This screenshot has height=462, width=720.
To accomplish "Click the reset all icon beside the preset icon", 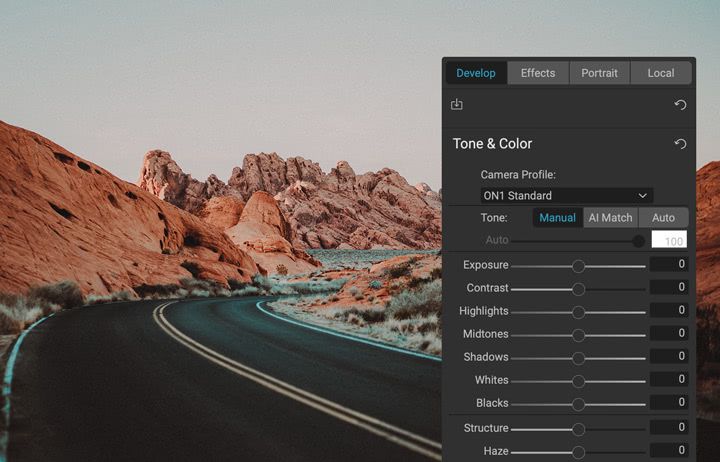I will click(x=680, y=105).
